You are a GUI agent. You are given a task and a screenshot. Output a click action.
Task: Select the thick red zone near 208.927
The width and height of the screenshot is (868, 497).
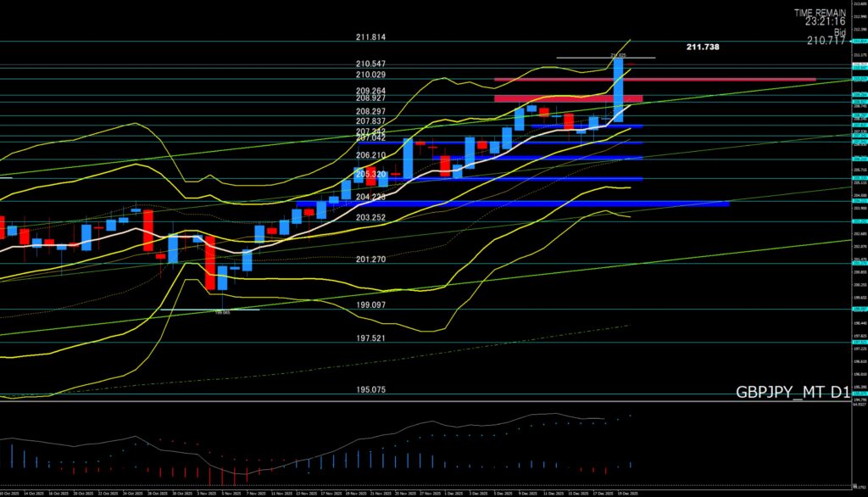[x=568, y=98]
